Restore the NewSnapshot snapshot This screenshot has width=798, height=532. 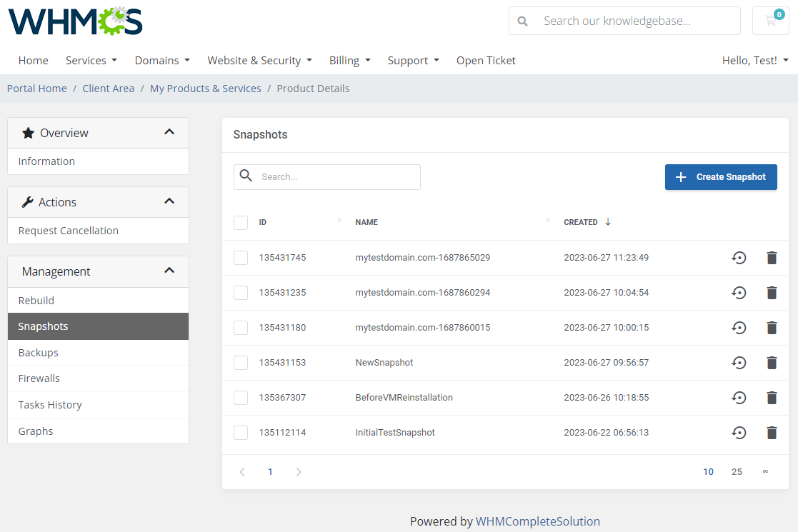pos(739,362)
